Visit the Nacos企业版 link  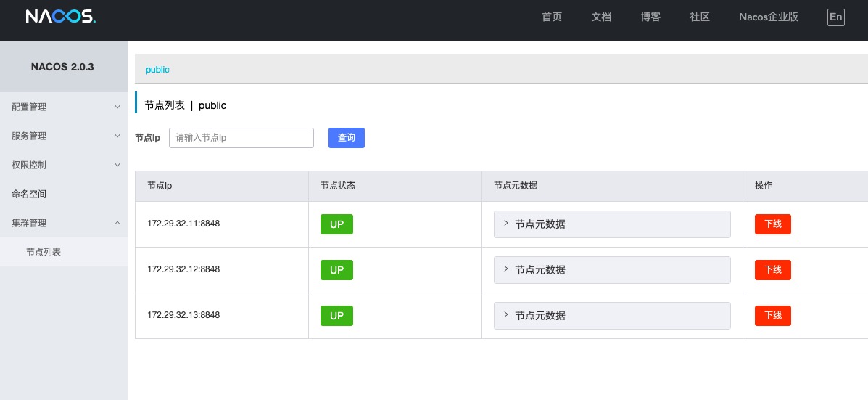[768, 17]
